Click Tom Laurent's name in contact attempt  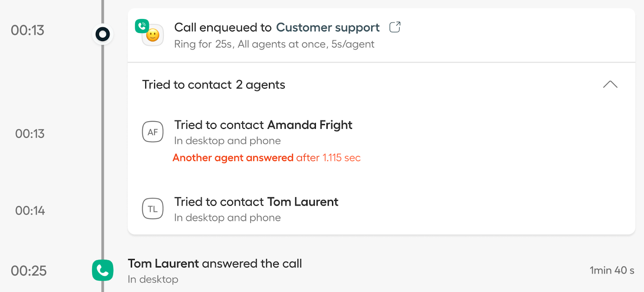[x=303, y=202]
